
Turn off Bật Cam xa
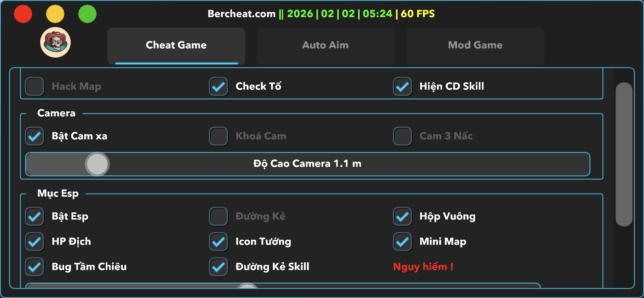[x=34, y=136]
